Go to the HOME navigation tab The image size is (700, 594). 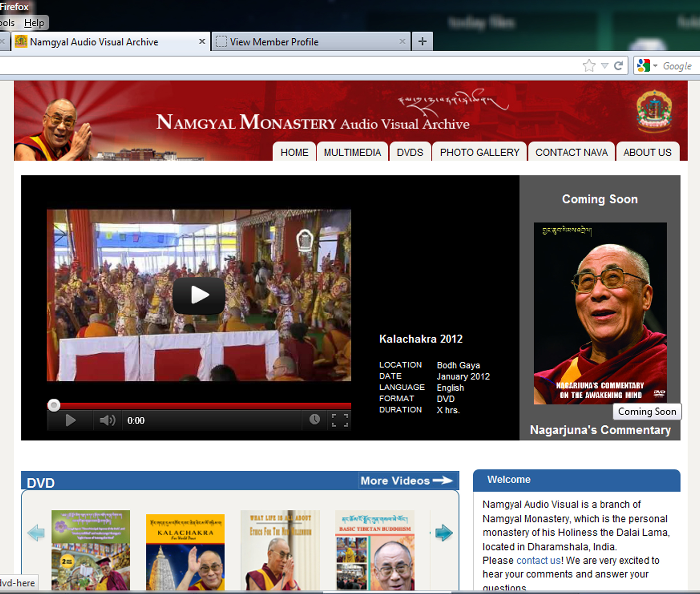294,152
